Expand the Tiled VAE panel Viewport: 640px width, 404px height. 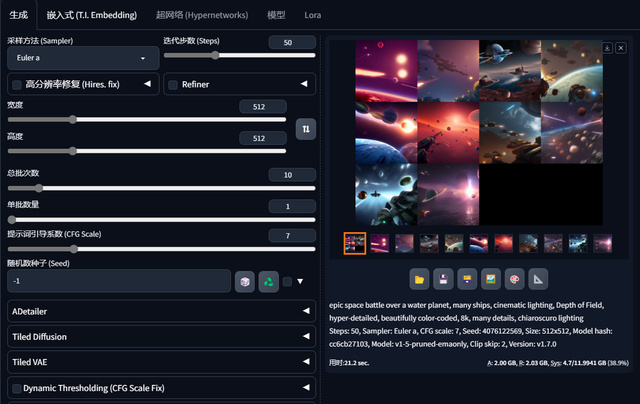click(161, 362)
